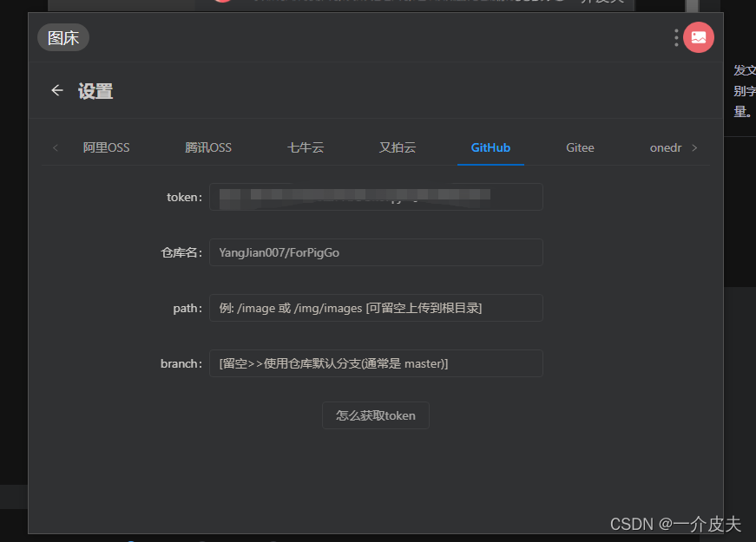Click right chevron to reveal more tabs
Viewport: 756px width, 542px height.
697,147
